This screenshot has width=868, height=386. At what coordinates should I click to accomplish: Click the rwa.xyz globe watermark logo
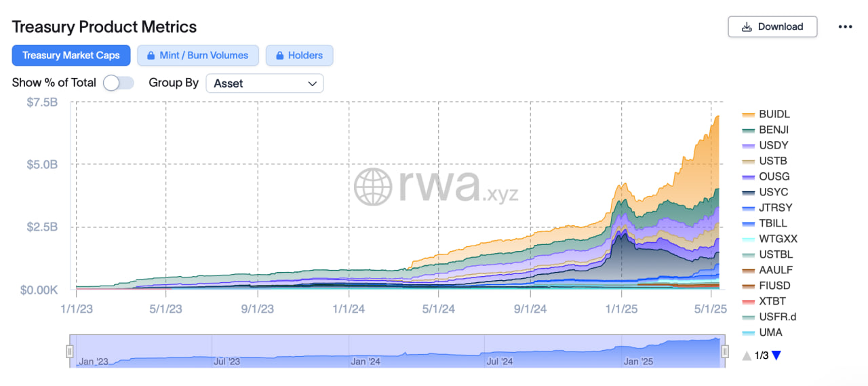[373, 185]
